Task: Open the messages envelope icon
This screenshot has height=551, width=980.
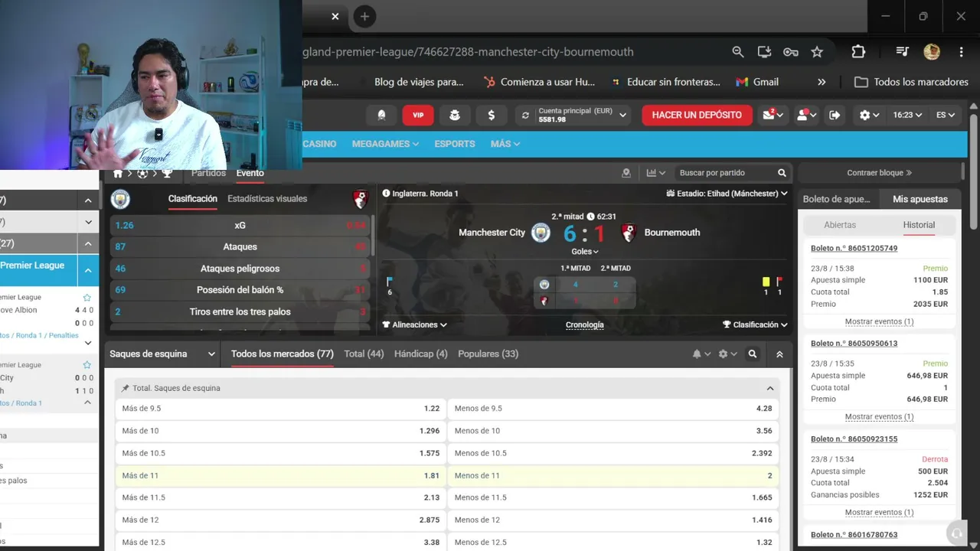Action: (773, 115)
